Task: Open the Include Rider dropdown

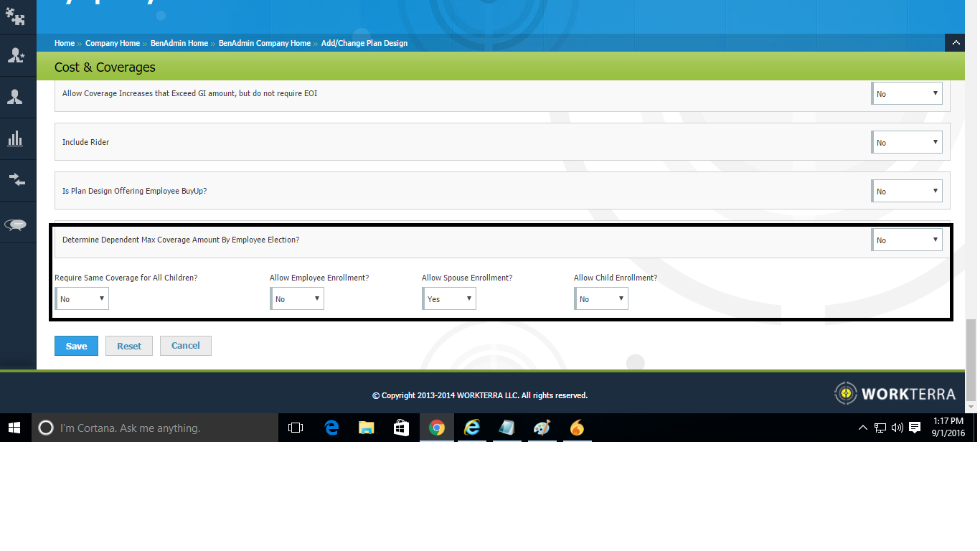Action: 907,142
